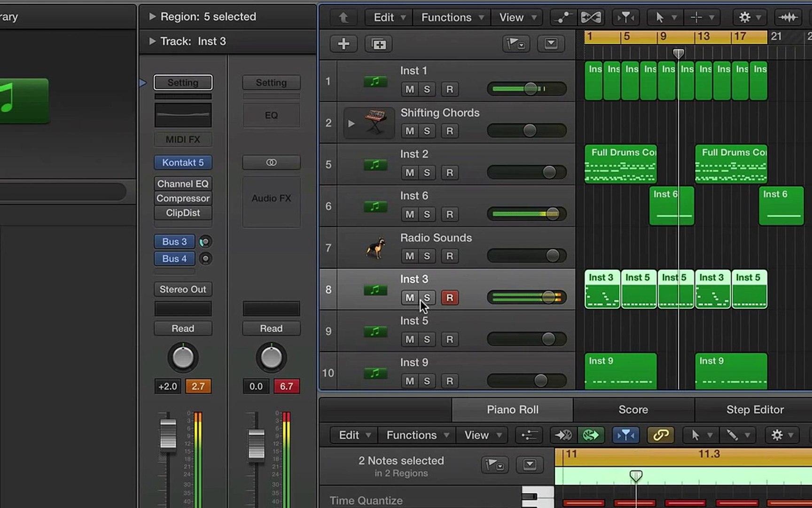The width and height of the screenshot is (812, 508).
Task: Click the Stereo Out output button
Action: tap(183, 289)
